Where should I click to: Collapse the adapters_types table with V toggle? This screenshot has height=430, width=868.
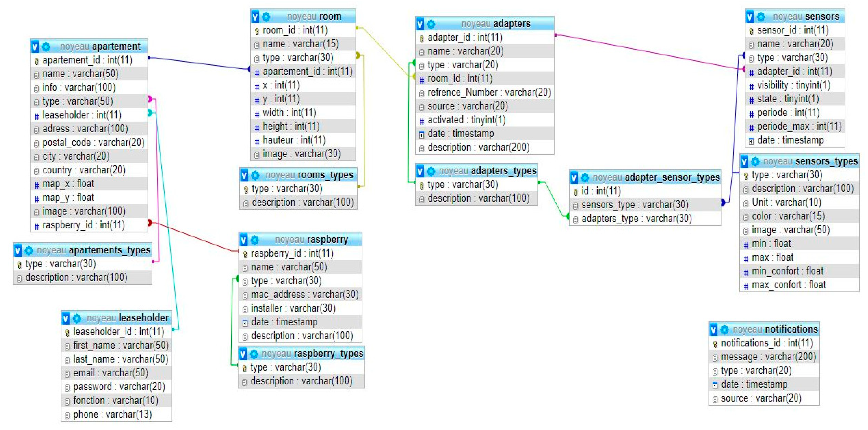pyautogui.click(x=420, y=171)
